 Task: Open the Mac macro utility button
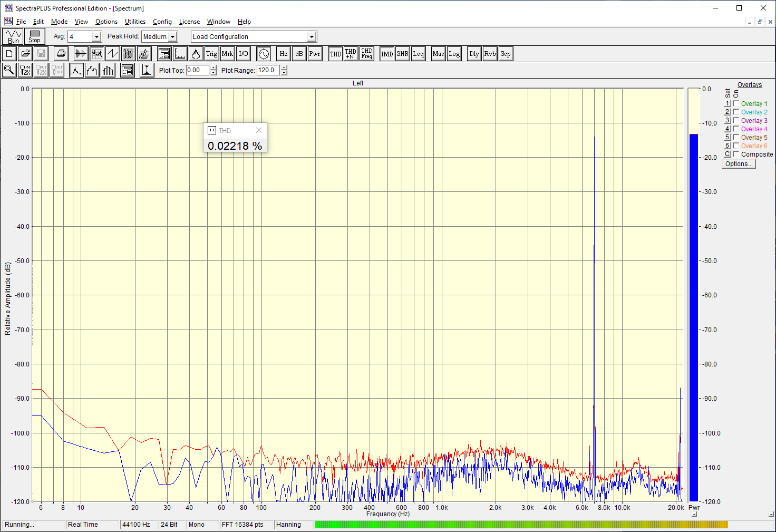tap(438, 54)
